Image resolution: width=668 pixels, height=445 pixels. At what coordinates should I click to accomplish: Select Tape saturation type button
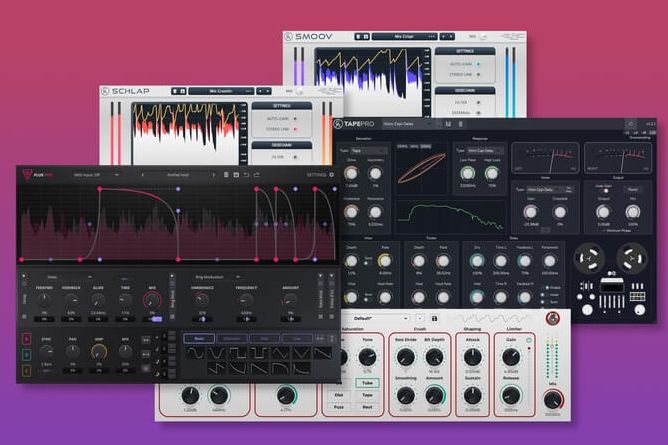[367, 395]
